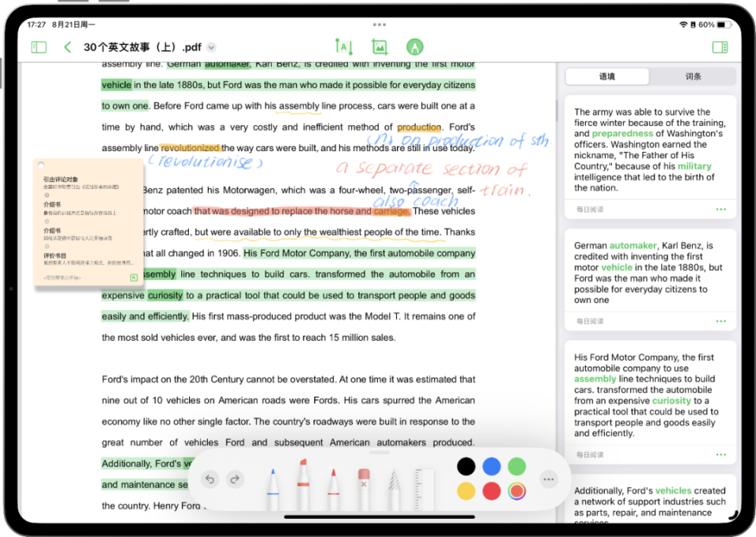Screen dimensions: 756x537
Task: Select the image crop capture tool
Action: click(380, 46)
